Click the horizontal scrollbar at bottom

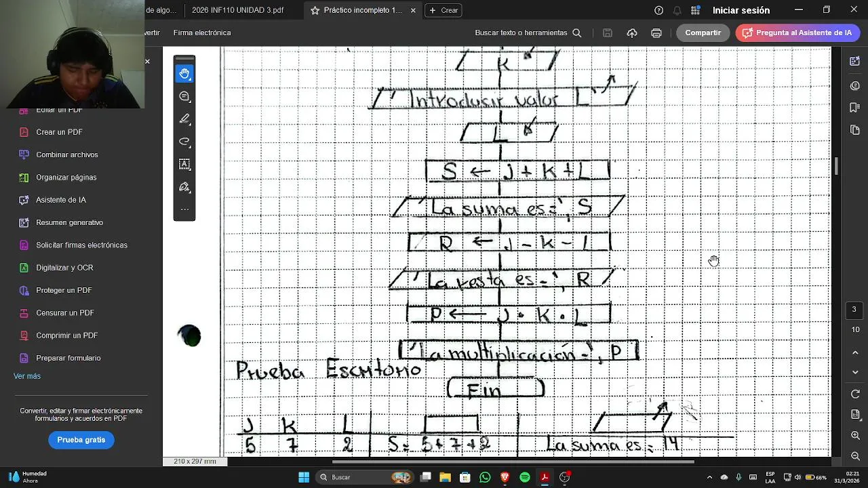click(513, 462)
